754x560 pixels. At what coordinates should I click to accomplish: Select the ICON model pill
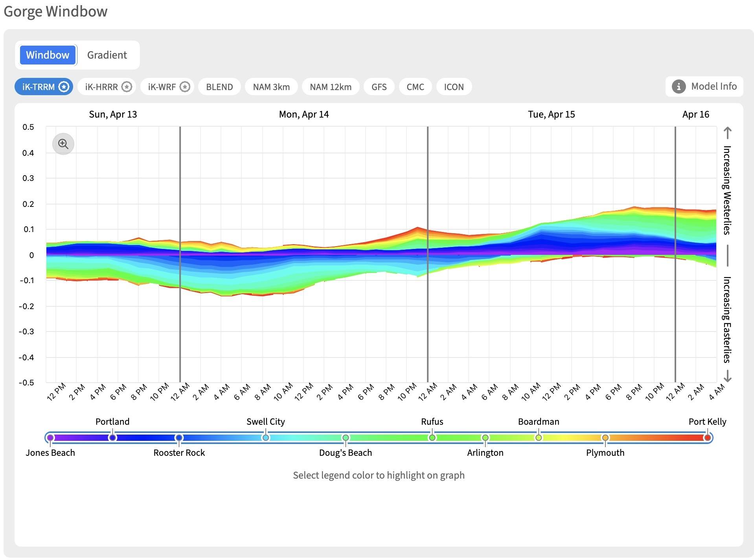point(454,87)
